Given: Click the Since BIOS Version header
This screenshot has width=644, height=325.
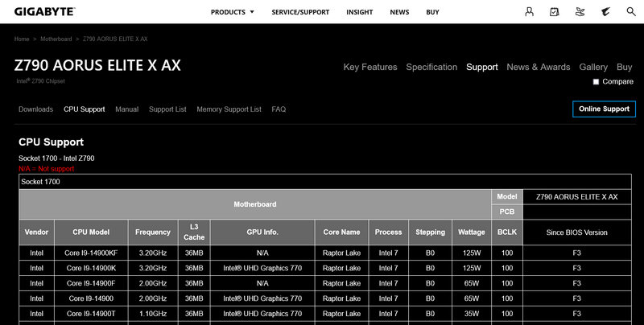Looking at the screenshot, I should tap(576, 232).
